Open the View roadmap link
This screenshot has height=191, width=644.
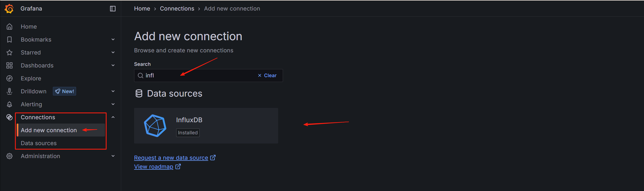(x=154, y=166)
